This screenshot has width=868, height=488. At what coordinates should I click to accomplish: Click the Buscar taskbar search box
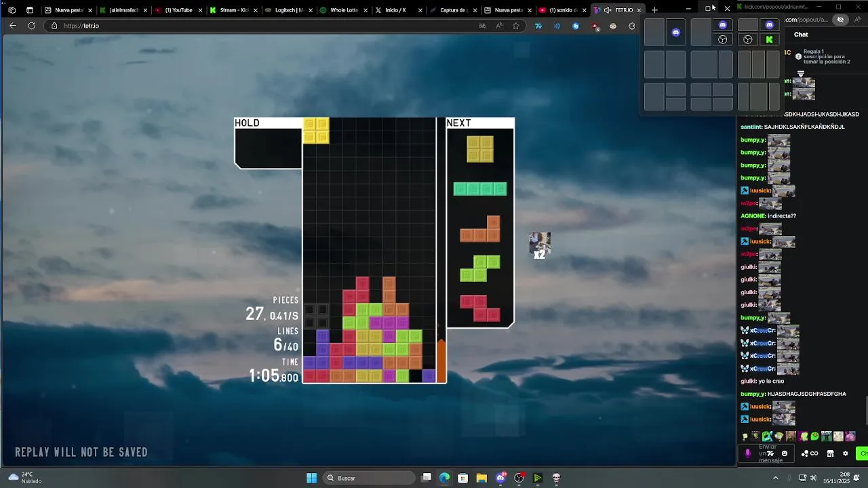click(368, 478)
